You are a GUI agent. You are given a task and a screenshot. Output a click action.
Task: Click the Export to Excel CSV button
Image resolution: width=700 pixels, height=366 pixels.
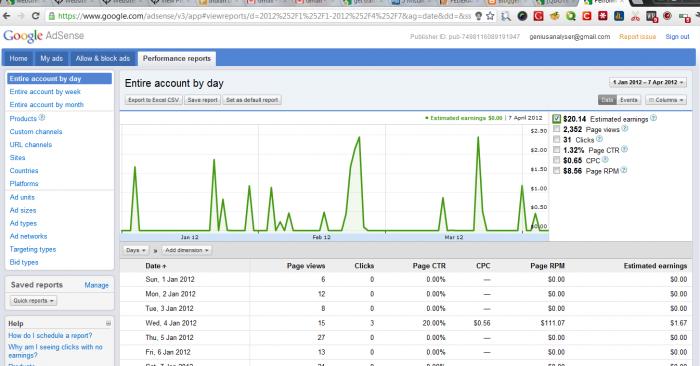coord(154,100)
